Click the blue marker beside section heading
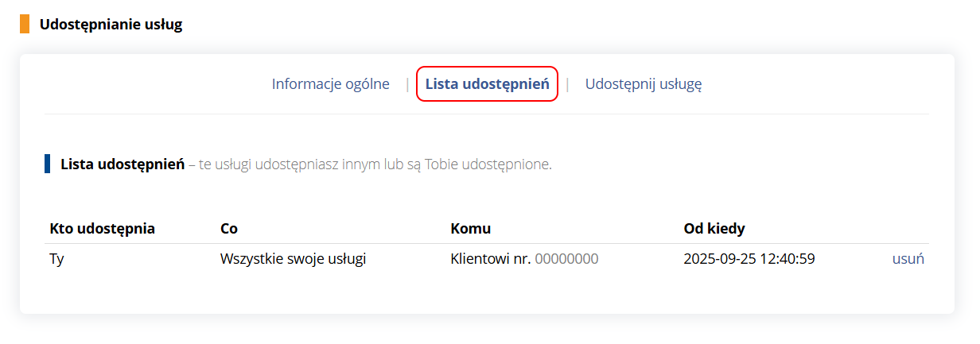Image resolution: width=980 pixels, height=344 pixels. click(x=48, y=164)
